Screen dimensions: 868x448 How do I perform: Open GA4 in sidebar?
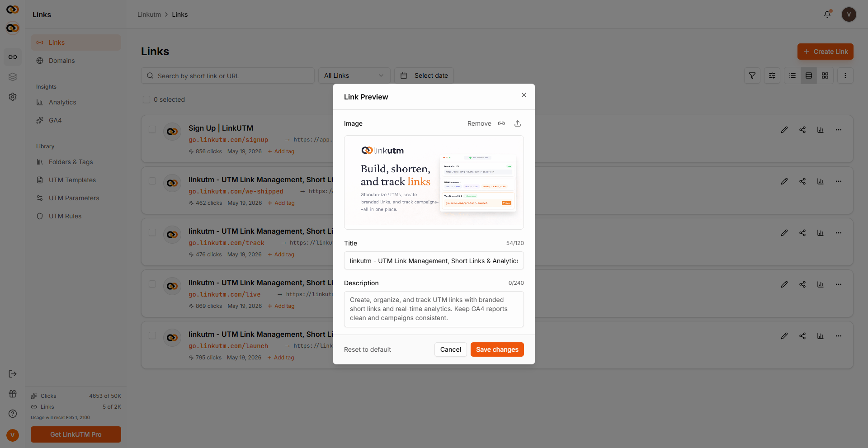[x=76, y=120]
